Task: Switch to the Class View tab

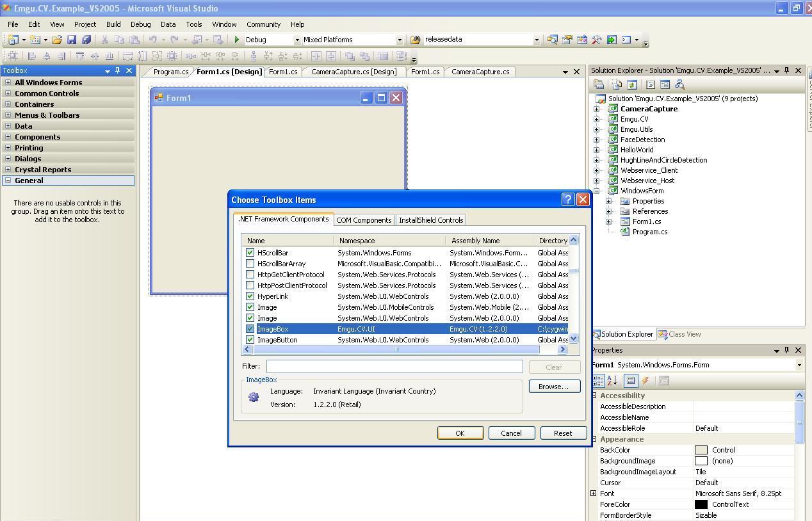Action: tap(679, 334)
